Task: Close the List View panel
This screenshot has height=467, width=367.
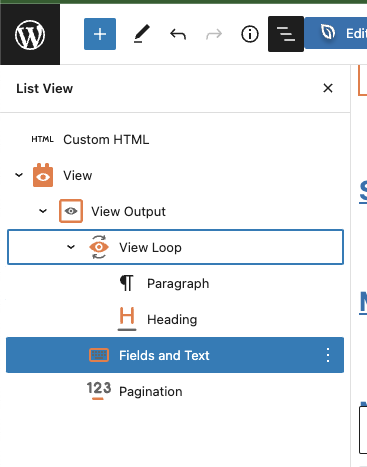Action: [328, 88]
